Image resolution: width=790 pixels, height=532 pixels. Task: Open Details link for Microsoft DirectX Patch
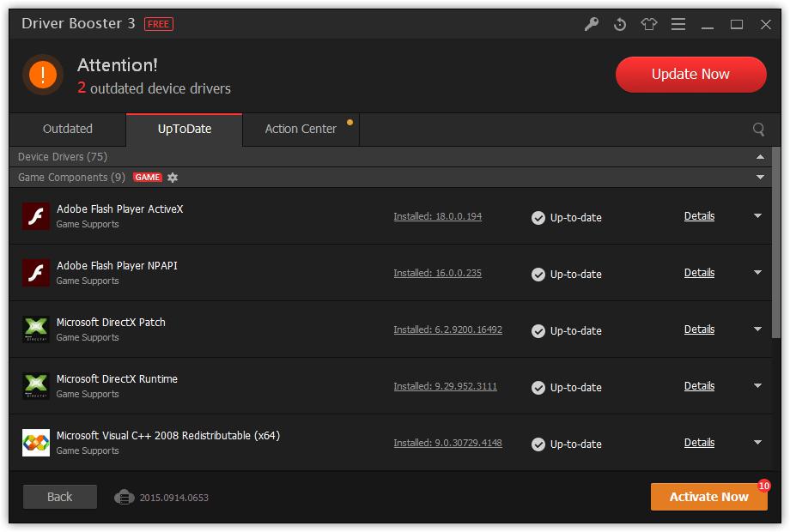[x=699, y=329]
